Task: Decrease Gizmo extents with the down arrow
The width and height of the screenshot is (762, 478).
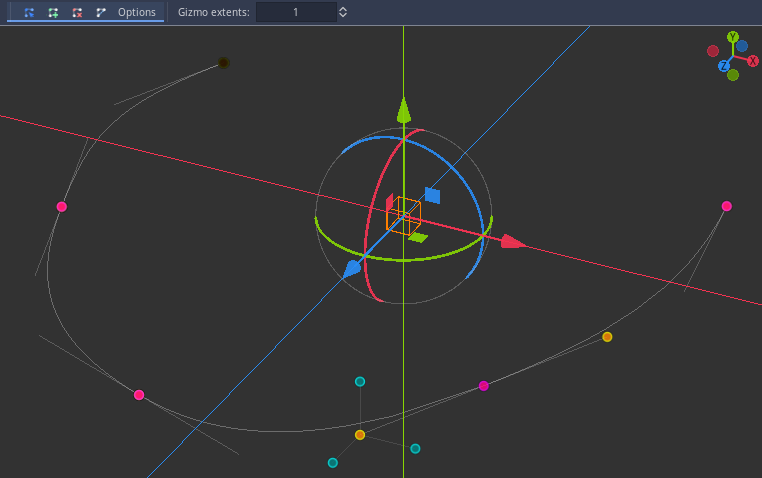Action: click(x=343, y=16)
